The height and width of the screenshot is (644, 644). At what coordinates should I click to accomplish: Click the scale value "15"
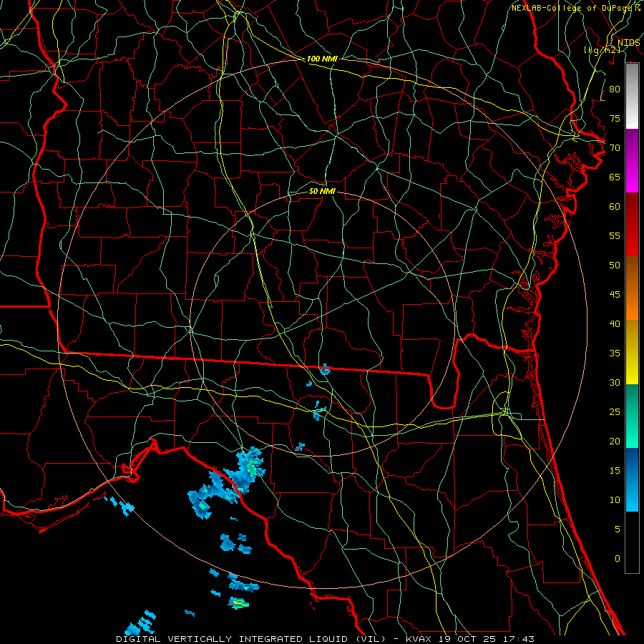pos(615,471)
